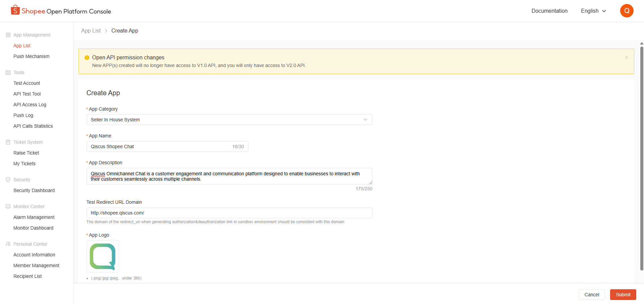Image resolution: width=644 pixels, height=305 pixels.
Task: Open Push Log page
Action: pyautogui.click(x=23, y=115)
